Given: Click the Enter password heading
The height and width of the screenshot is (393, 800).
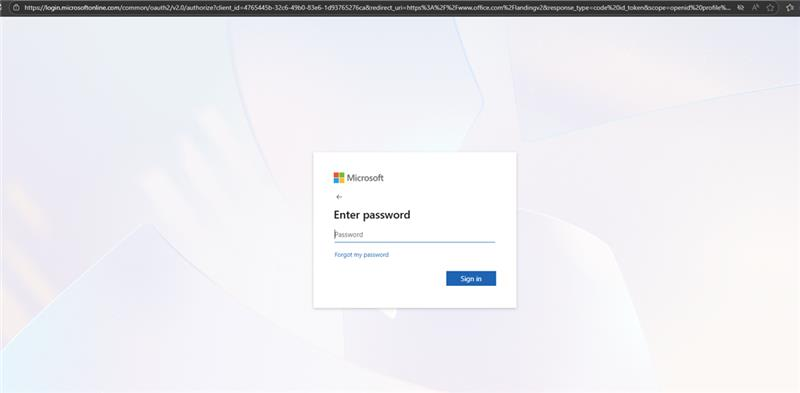Looking at the screenshot, I should (372, 215).
